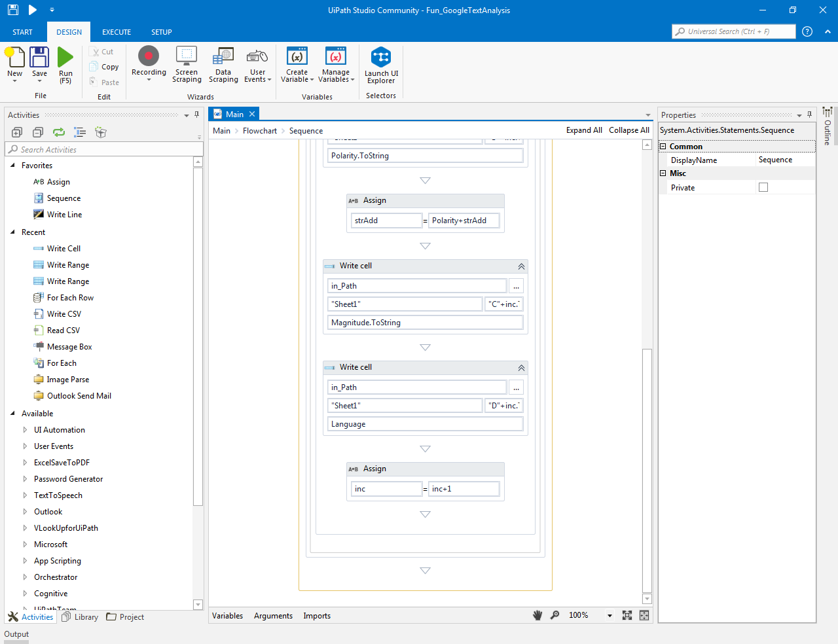The image size is (838, 644).
Task: Navigate to Flowchart breadcrumb
Action: pyautogui.click(x=260, y=131)
